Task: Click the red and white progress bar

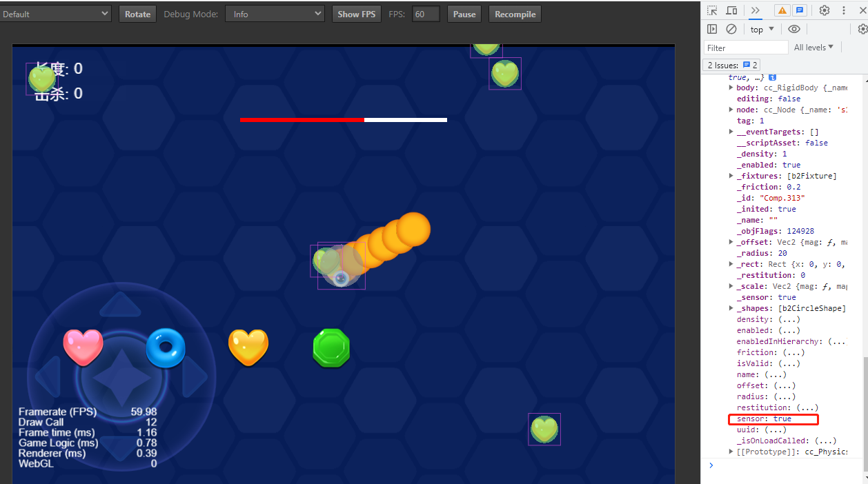Action: click(x=344, y=120)
